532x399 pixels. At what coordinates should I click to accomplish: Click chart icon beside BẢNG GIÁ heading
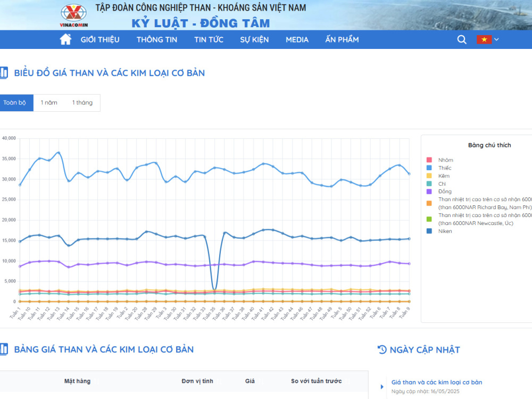[4, 349]
